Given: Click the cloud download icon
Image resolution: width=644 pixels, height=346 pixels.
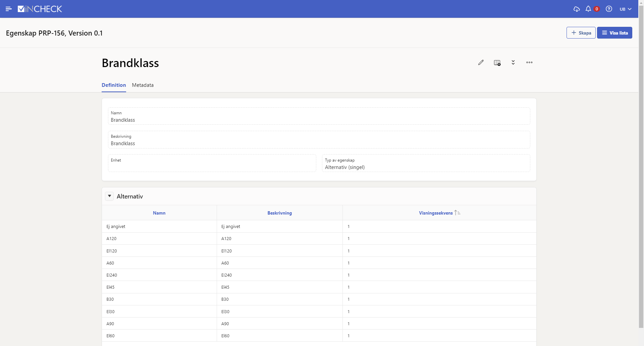Looking at the screenshot, I should (x=577, y=9).
